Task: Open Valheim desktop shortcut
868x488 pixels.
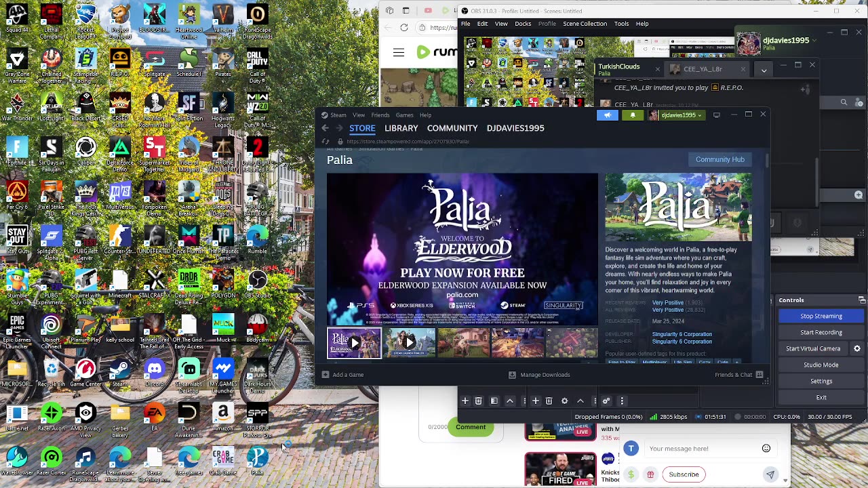Action: tap(223, 19)
